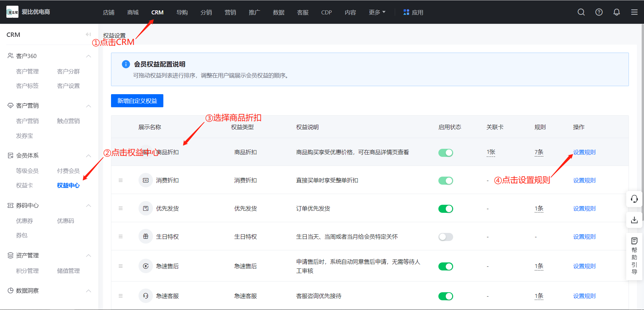Click the 爱比优电商 logo
The image size is (644, 310).
(x=12, y=12)
